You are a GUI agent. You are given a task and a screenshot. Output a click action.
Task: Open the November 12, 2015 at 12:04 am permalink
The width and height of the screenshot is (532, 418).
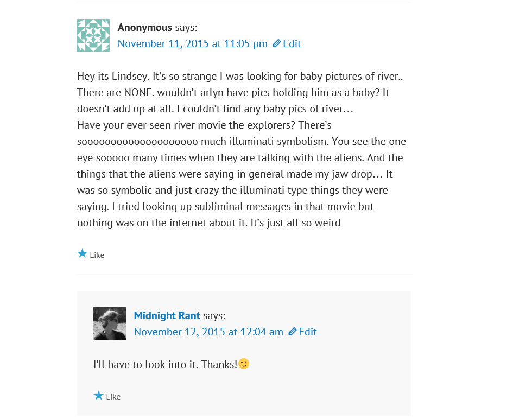(x=208, y=332)
